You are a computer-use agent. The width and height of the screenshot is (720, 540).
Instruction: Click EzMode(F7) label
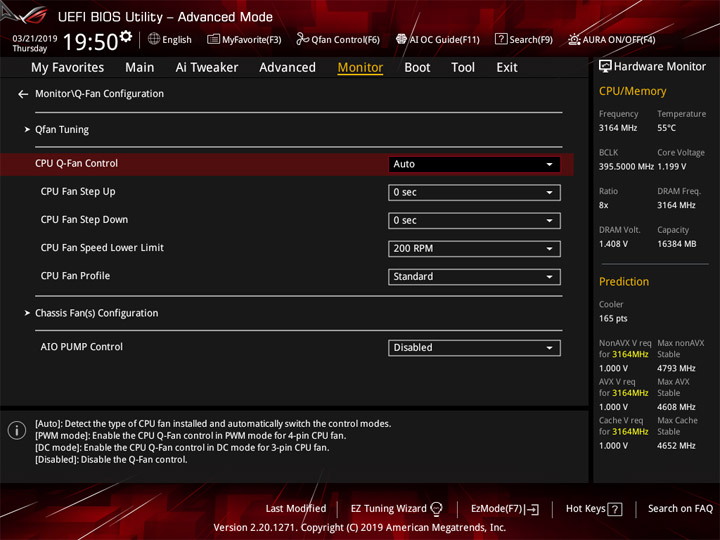[x=497, y=508]
